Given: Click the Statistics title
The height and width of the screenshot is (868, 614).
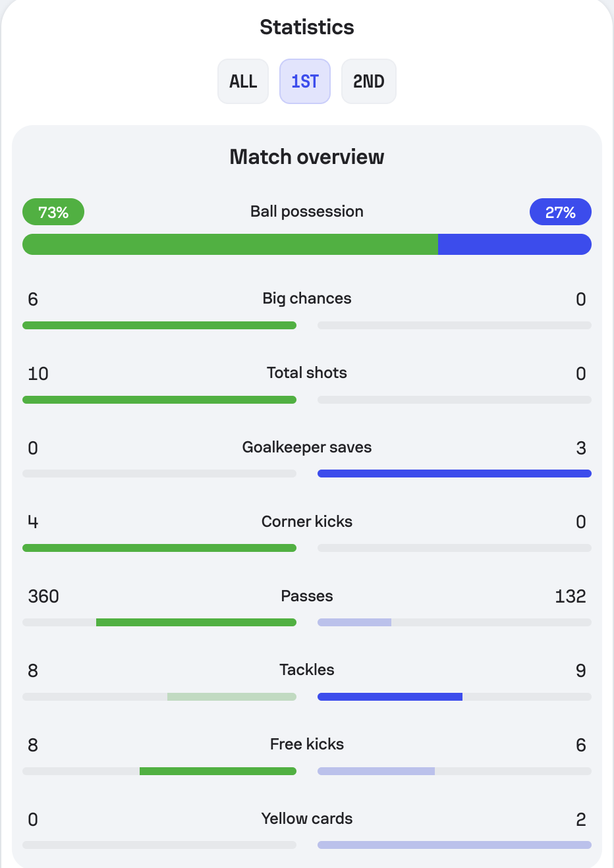Looking at the screenshot, I should [307, 27].
